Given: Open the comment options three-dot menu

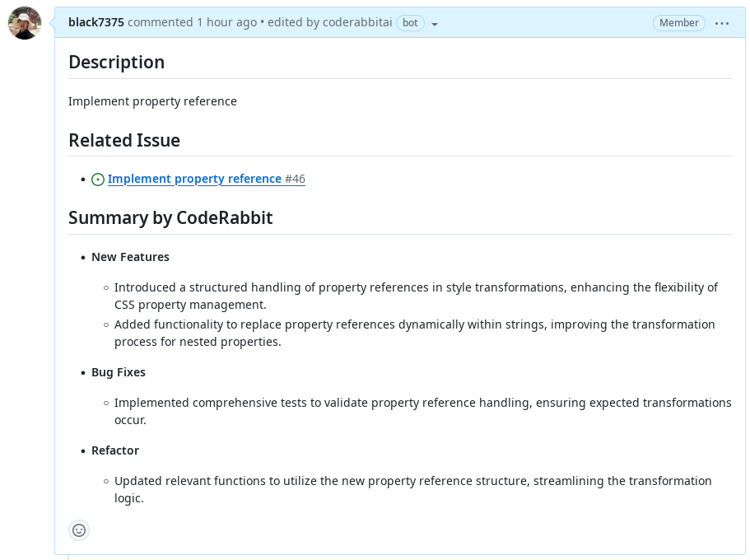Looking at the screenshot, I should 722,23.
